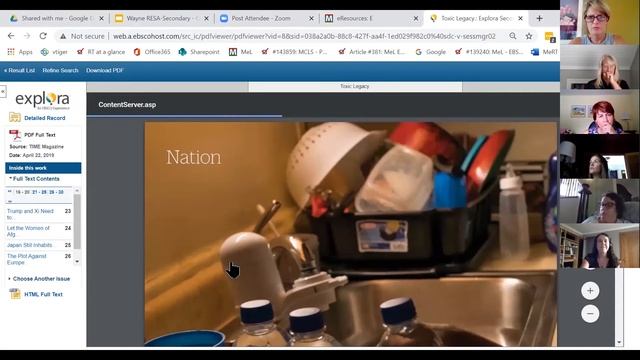
Task: Click the Not secure warning icon
Action: tap(63, 36)
